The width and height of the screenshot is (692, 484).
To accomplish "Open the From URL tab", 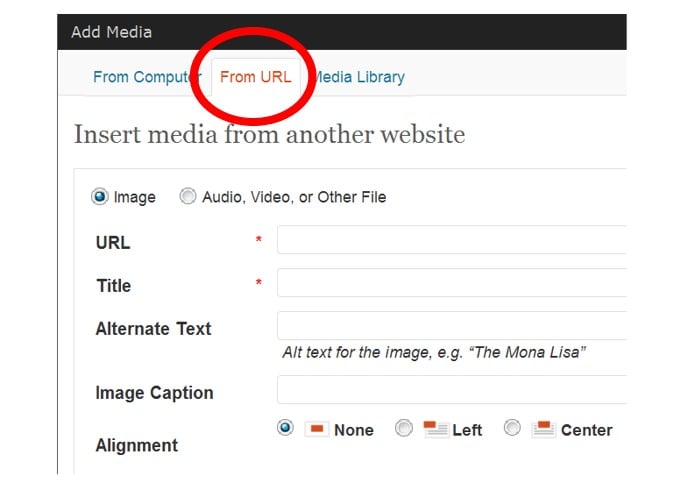I will [256, 77].
